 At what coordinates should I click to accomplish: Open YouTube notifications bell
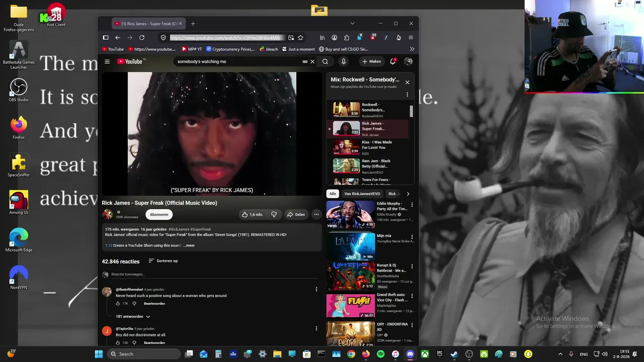pyautogui.click(x=393, y=61)
